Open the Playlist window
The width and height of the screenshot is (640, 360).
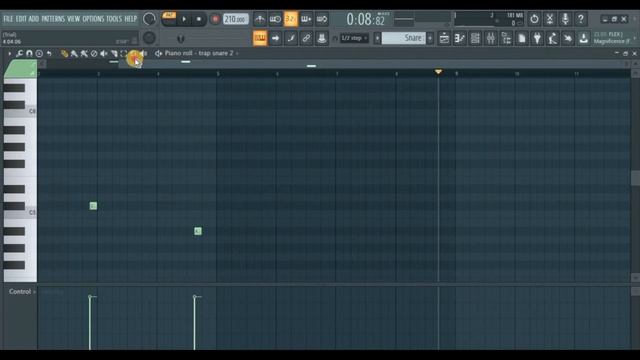pyautogui.click(x=444, y=38)
